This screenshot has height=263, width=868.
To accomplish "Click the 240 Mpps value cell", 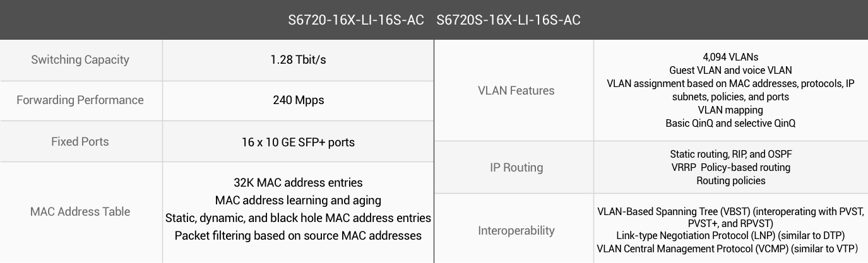I will [298, 100].
